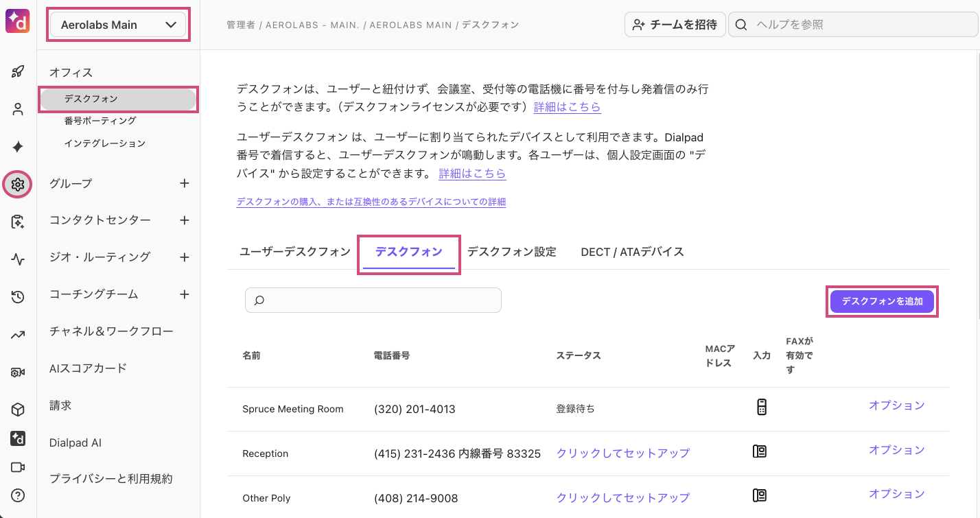Screen dimensions: 980x518
Task: Open オプション for Spruce Meeting Room
Action: point(896,405)
